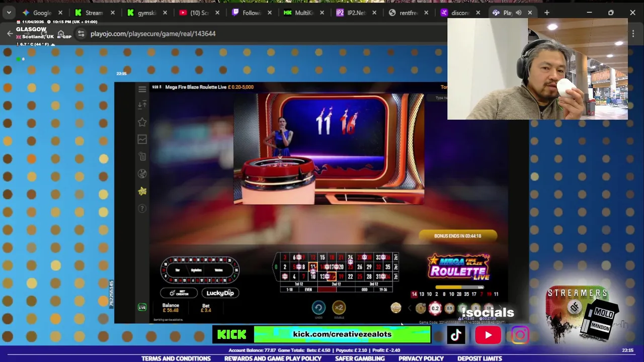Open TikTok social icon
Image resolution: width=644 pixels, height=362 pixels.
tap(456, 335)
